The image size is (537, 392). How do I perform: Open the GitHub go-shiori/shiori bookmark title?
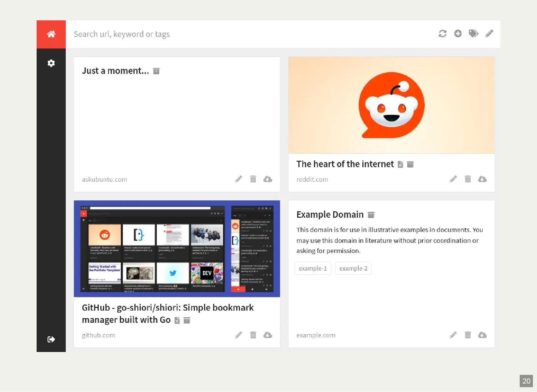(x=168, y=314)
